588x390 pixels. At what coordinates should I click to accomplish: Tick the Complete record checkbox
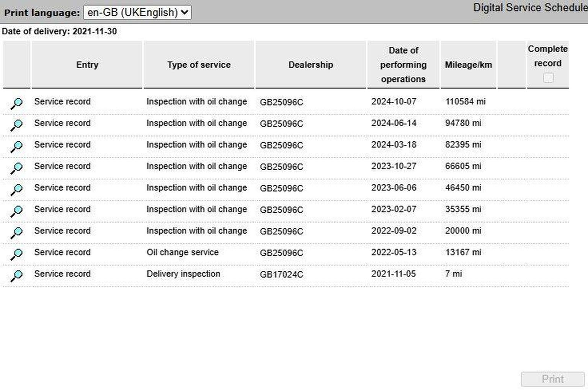pos(548,78)
